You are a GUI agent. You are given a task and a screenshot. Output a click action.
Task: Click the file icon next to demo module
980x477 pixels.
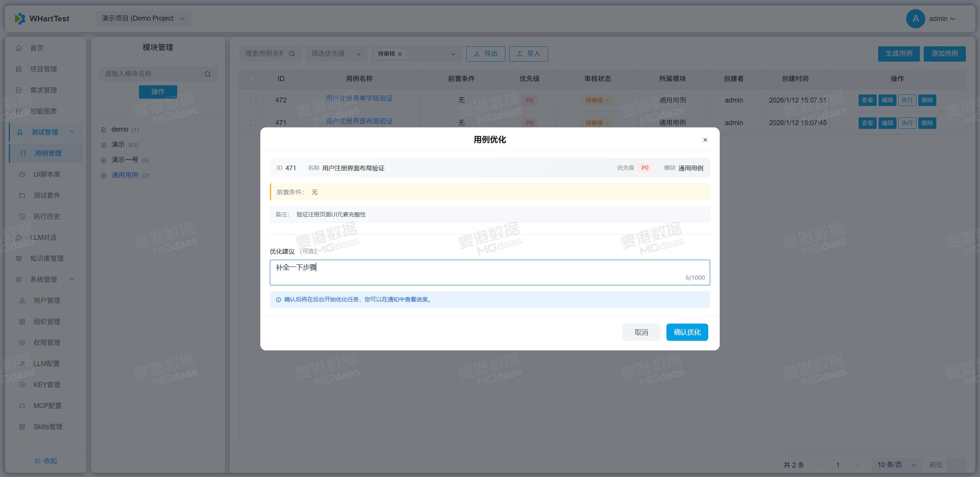click(103, 130)
